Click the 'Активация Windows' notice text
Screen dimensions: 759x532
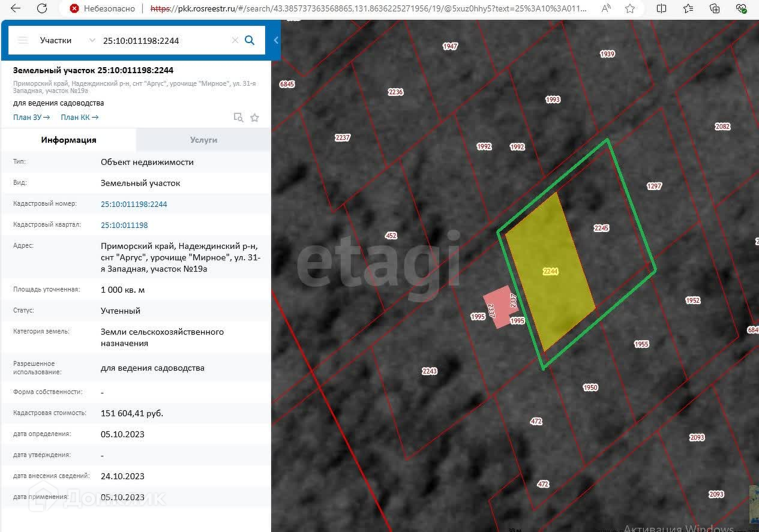point(679,528)
